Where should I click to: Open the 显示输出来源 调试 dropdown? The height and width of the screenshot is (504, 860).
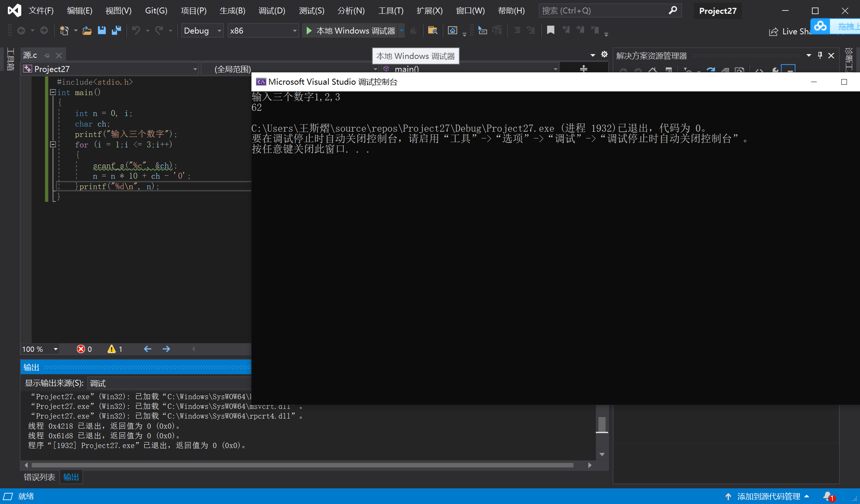tap(170, 383)
